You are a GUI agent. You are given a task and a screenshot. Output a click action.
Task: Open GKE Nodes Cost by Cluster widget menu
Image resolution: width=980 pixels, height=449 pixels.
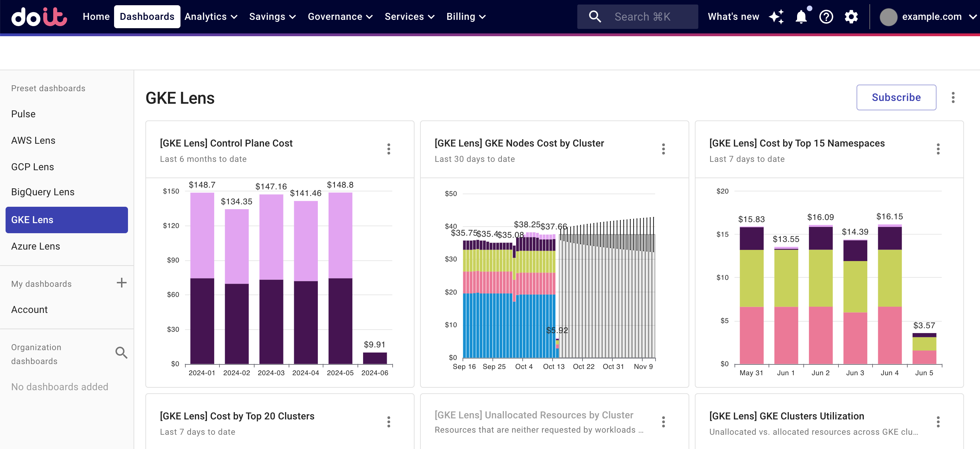(663, 149)
